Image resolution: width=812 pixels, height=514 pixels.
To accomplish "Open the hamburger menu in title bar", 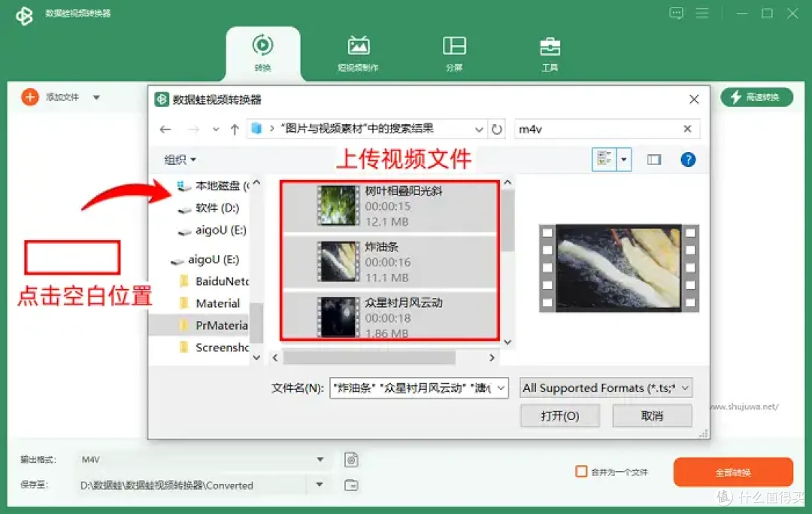I will coord(701,13).
